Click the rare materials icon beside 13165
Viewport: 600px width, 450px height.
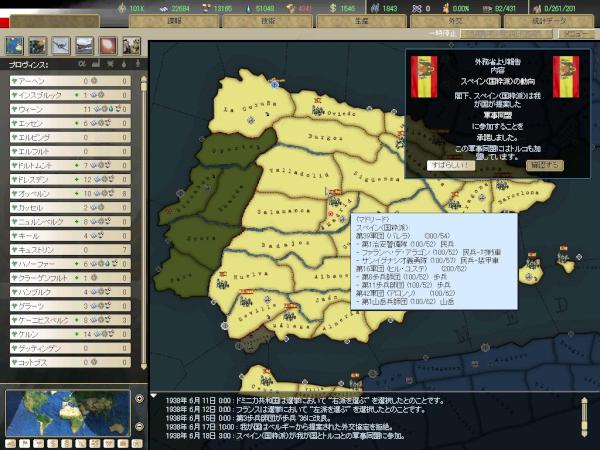pyautogui.click(x=206, y=8)
